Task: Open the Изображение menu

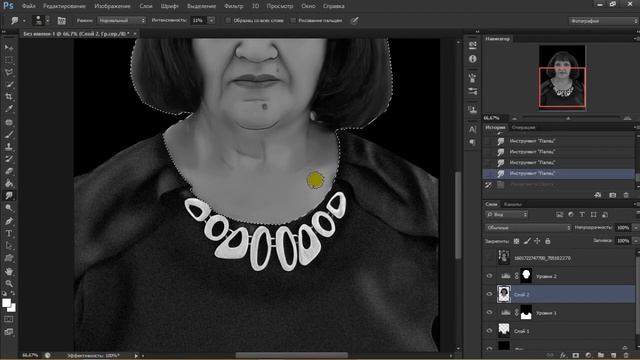Action: pos(112,6)
